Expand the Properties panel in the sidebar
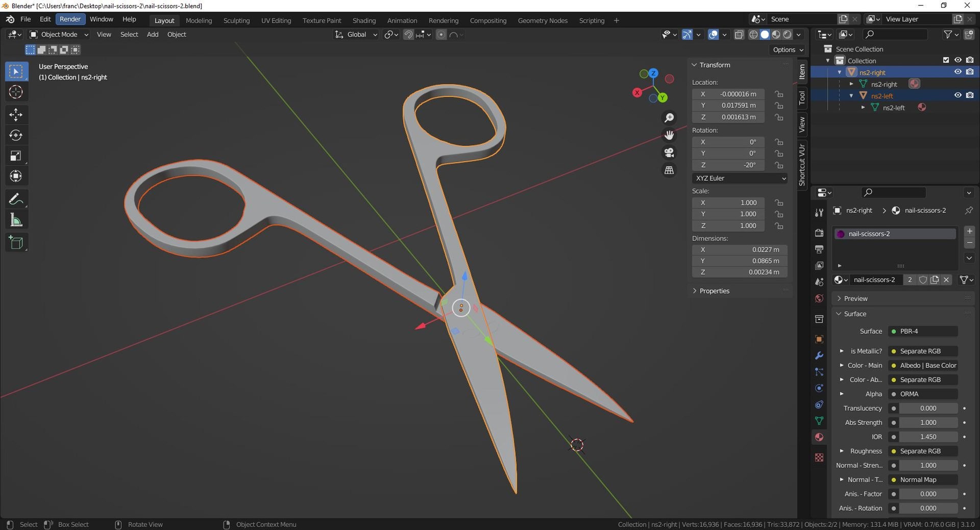The width and height of the screenshot is (980, 530). (714, 291)
